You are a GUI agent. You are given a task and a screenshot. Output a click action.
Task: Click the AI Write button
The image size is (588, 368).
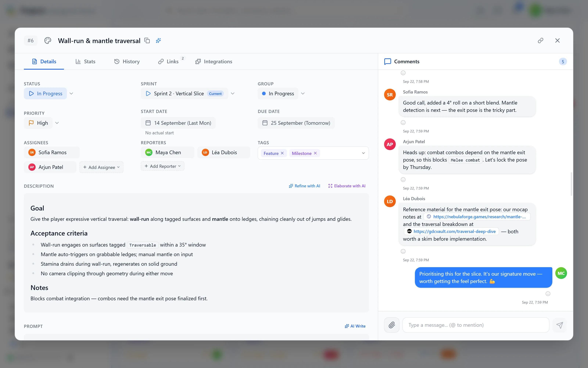(355, 326)
